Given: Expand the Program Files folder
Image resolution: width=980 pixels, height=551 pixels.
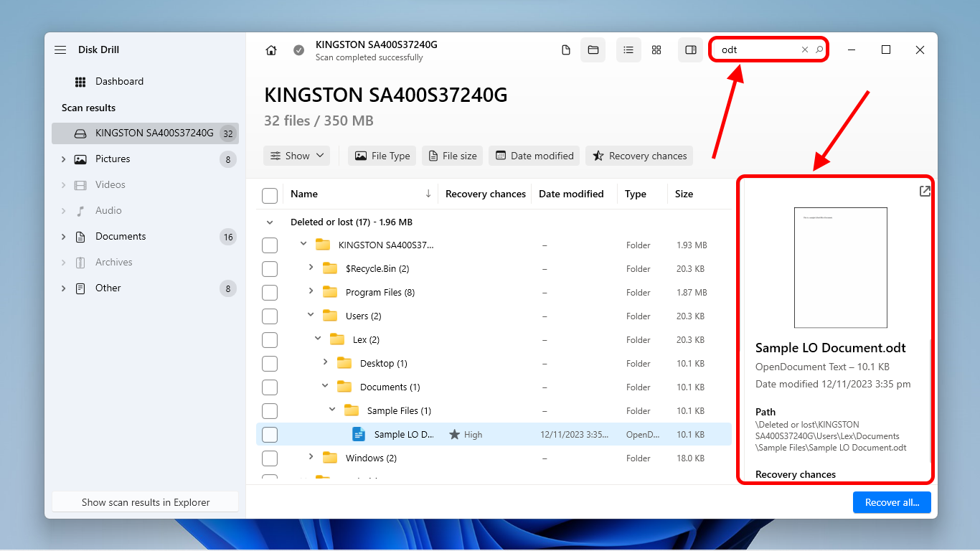Looking at the screenshot, I should coord(311,291).
